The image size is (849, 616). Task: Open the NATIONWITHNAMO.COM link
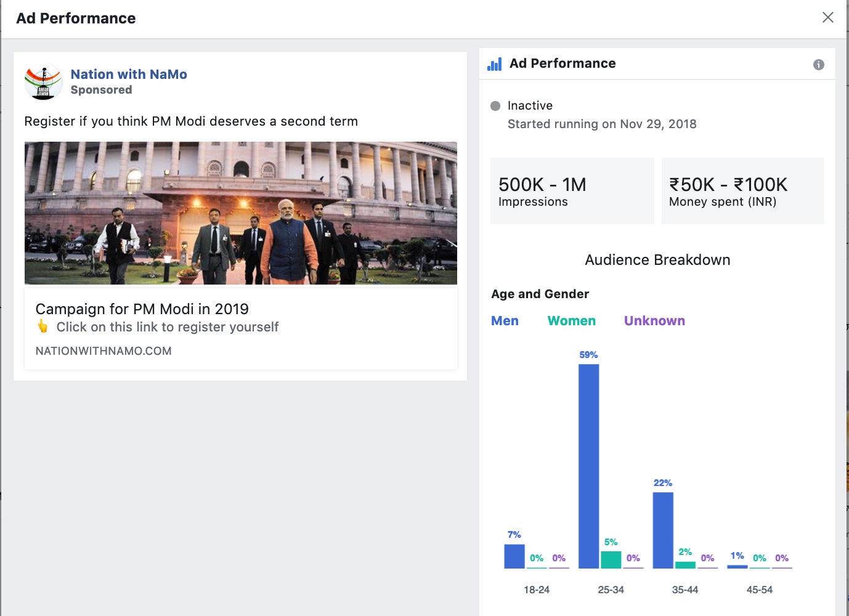click(104, 351)
